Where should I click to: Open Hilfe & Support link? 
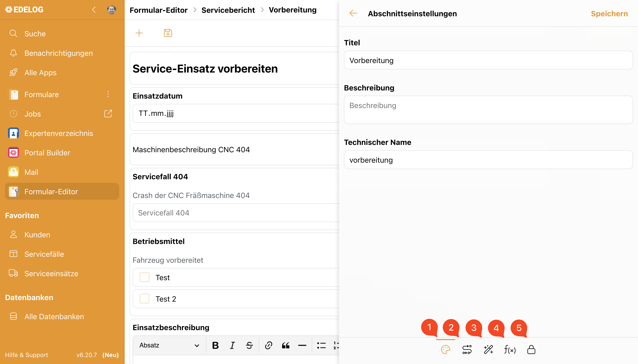coord(27,355)
